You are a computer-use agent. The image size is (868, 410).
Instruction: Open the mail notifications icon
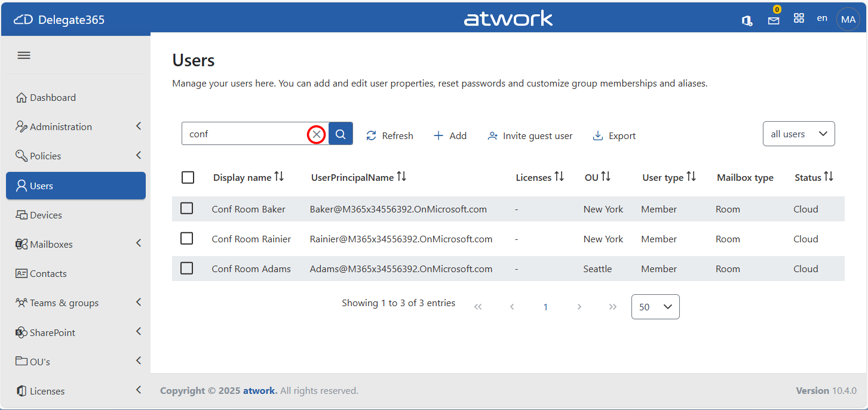(774, 20)
